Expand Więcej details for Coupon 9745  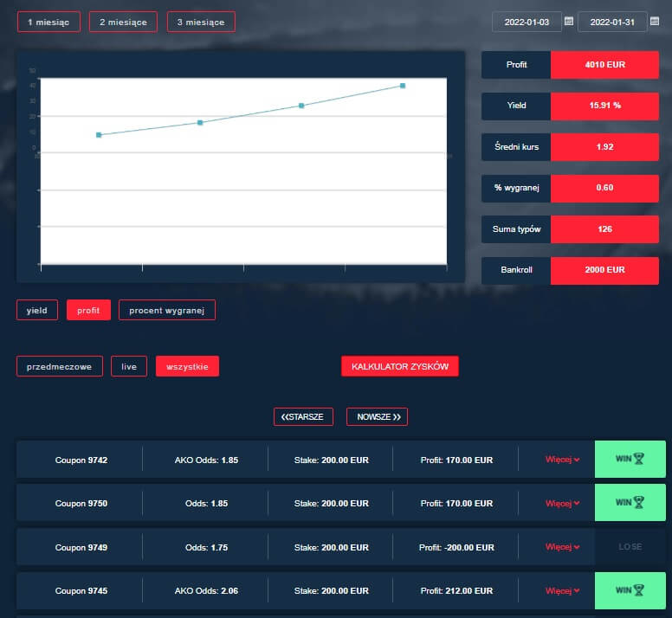click(562, 591)
